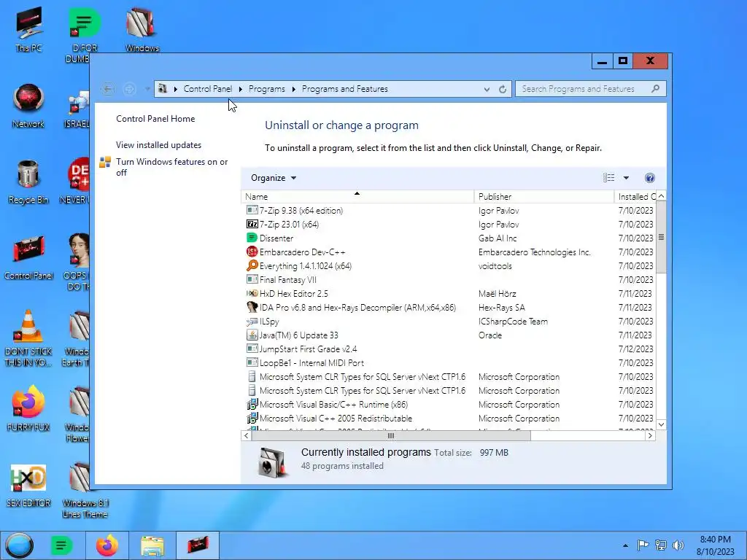747x560 pixels.
Task: Click the taskbar clock and date
Action: [715, 545]
